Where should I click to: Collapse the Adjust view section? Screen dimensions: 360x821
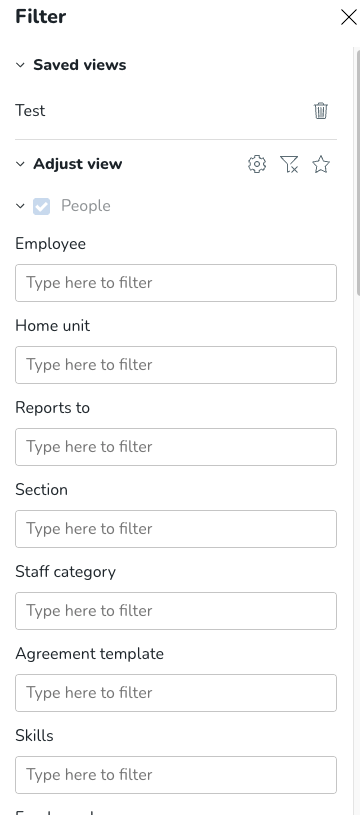20,164
